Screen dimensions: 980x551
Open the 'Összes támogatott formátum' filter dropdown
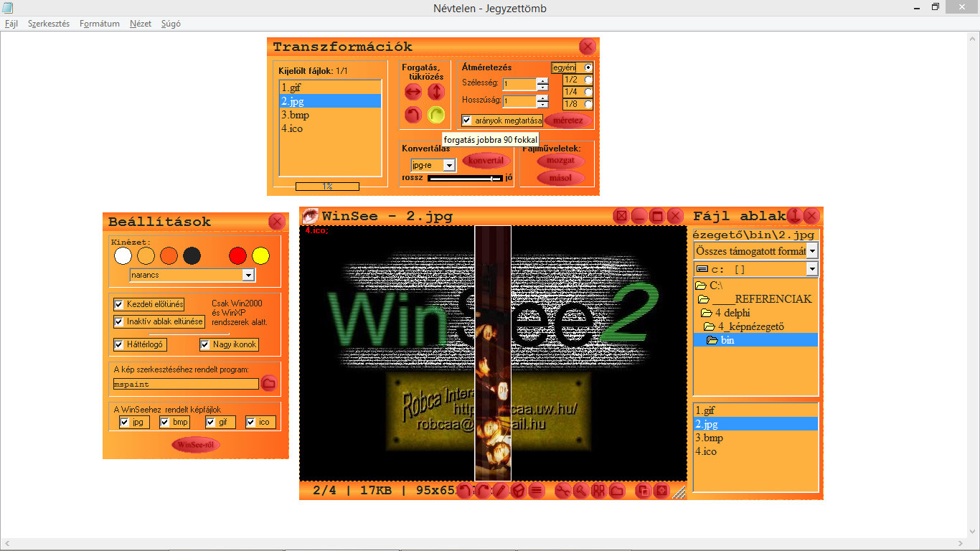[811, 251]
